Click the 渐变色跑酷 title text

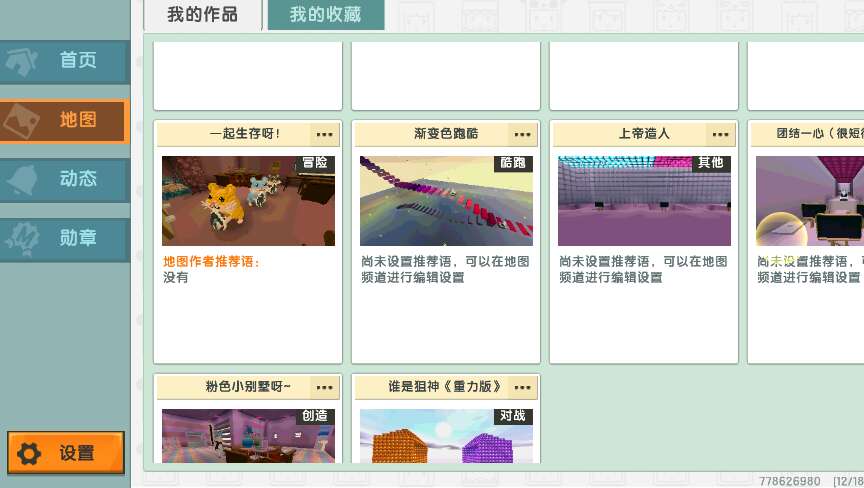[x=446, y=133]
